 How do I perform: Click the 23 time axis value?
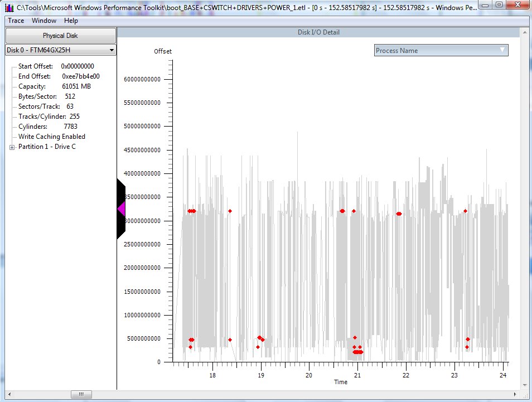click(x=454, y=375)
